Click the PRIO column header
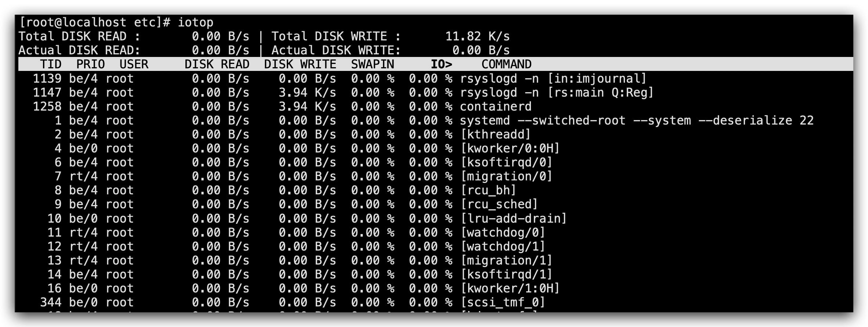The image size is (868, 327). 90,64
